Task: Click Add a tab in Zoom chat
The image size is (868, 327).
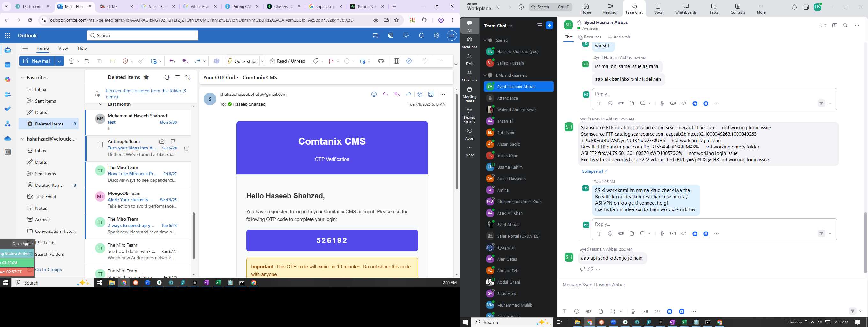Action: (619, 37)
